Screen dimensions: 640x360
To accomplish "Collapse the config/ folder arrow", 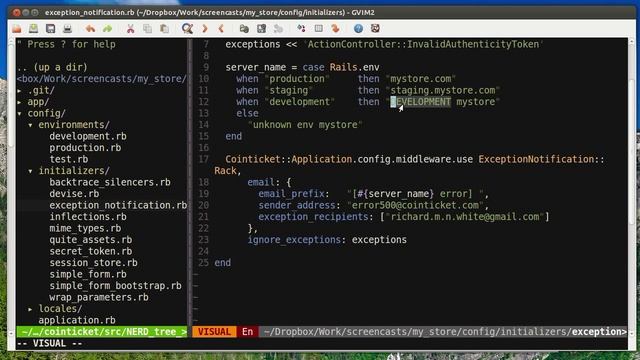I will (20, 113).
